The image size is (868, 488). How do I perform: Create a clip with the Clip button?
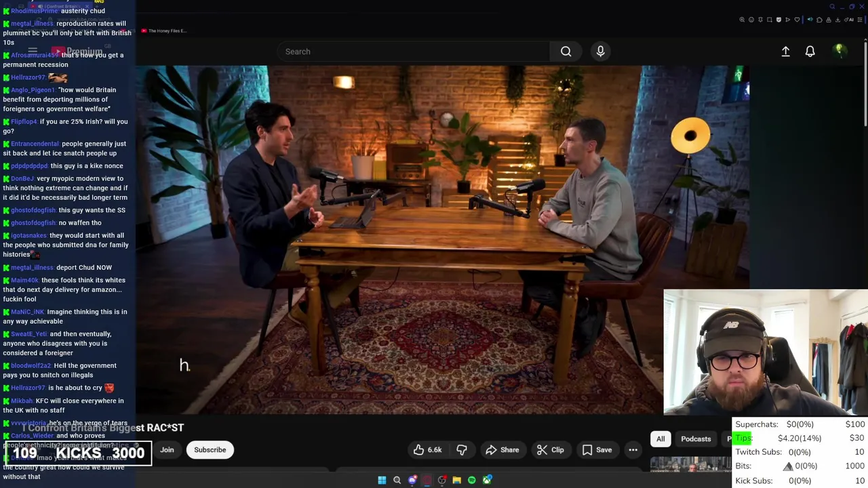[x=550, y=449]
